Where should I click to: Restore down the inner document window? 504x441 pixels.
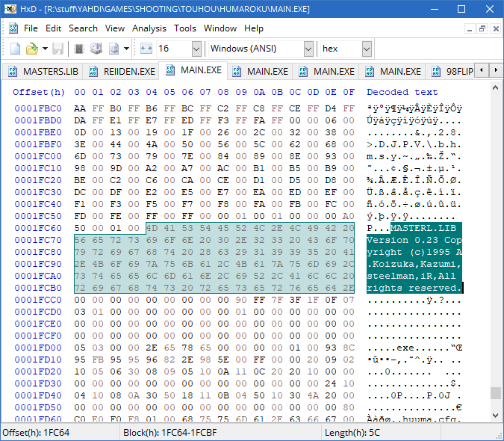[x=482, y=29]
